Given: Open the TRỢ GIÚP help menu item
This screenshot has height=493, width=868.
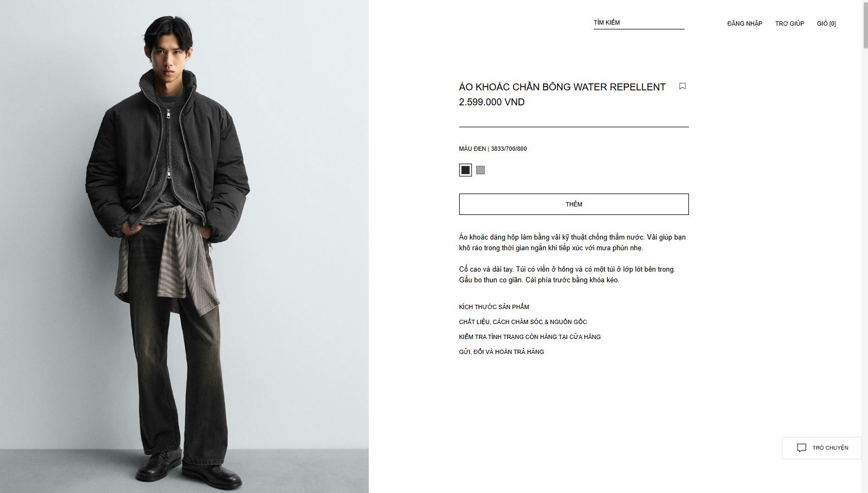Looking at the screenshot, I should pyautogui.click(x=789, y=24).
